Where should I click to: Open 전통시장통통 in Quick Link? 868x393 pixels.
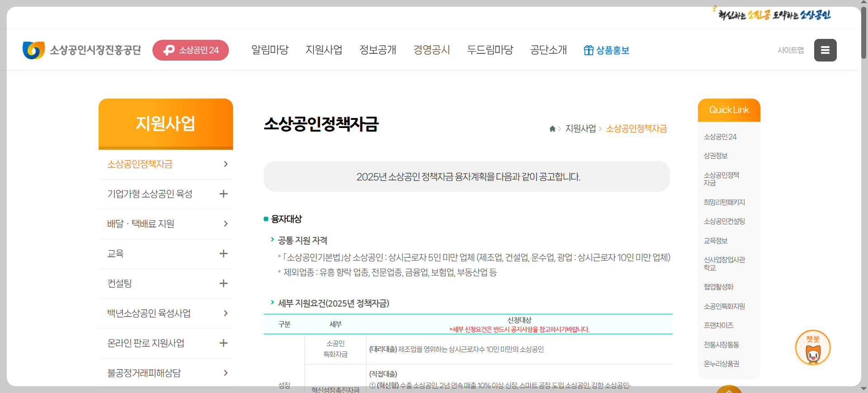pyautogui.click(x=721, y=345)
